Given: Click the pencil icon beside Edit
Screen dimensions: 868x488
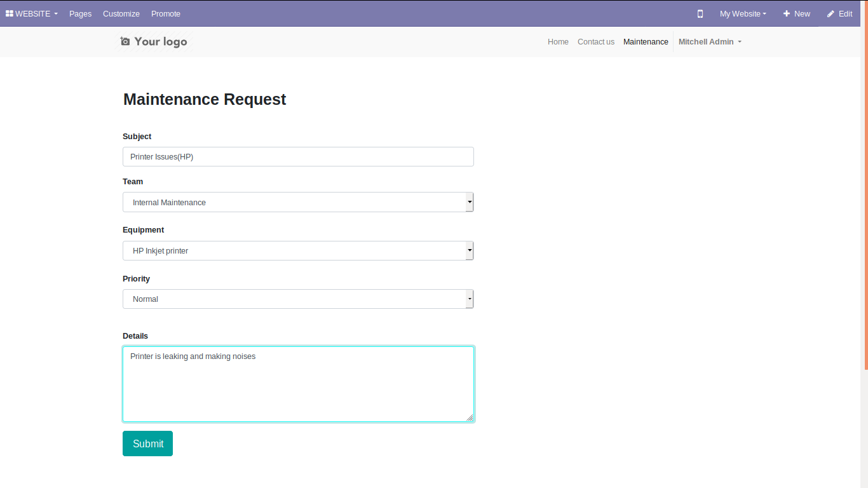Looking at the screenshot, I should 831,13.
